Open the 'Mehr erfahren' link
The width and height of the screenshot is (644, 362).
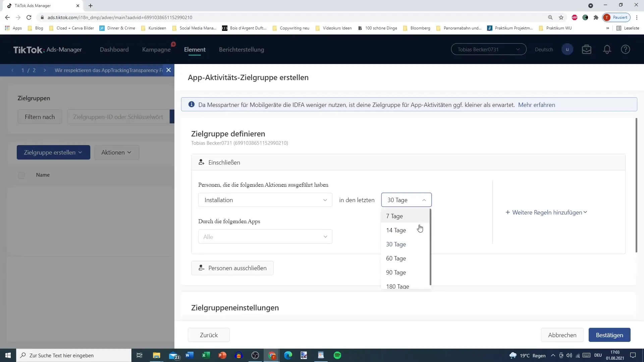[536, 105]
